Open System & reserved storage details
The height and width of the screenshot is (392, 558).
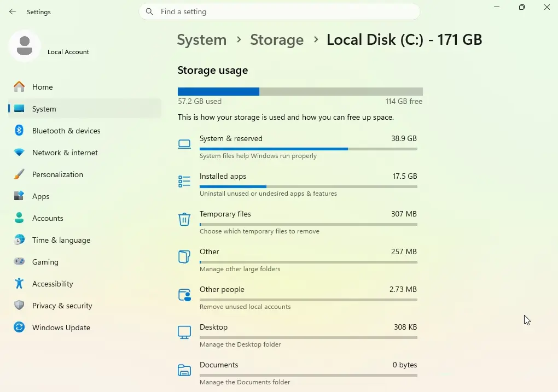pos(298,147)
